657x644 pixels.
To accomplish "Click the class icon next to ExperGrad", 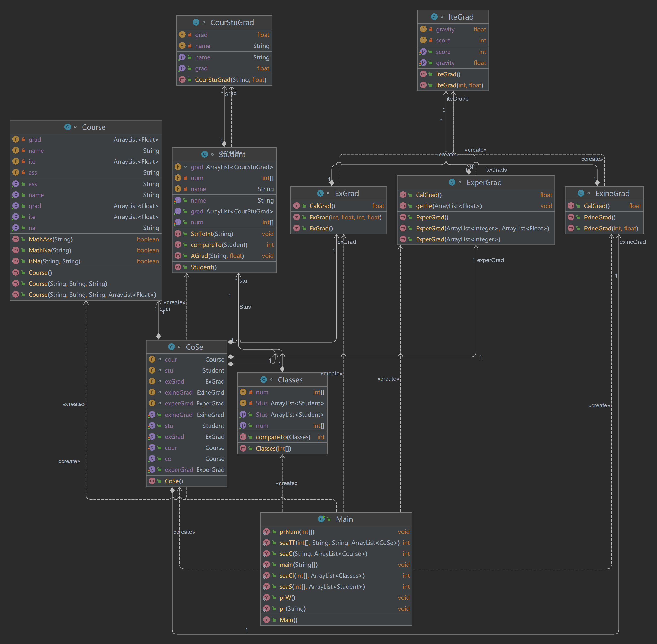I will tap(452, 182).
